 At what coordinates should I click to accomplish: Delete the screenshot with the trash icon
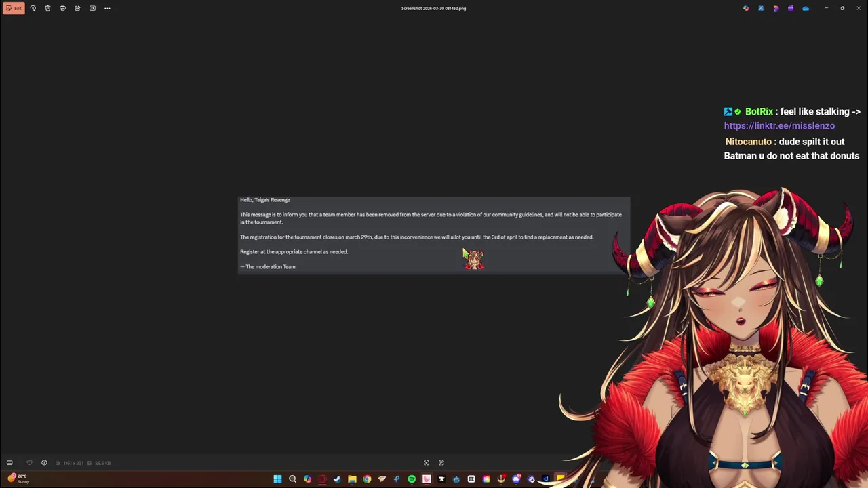point(47,8)
